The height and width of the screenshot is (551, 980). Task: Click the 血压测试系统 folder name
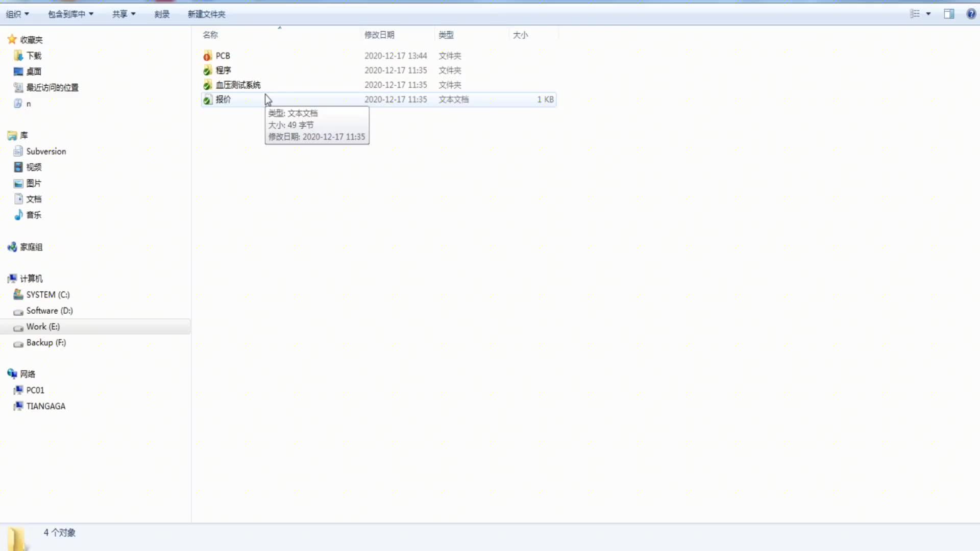point(238,85)
